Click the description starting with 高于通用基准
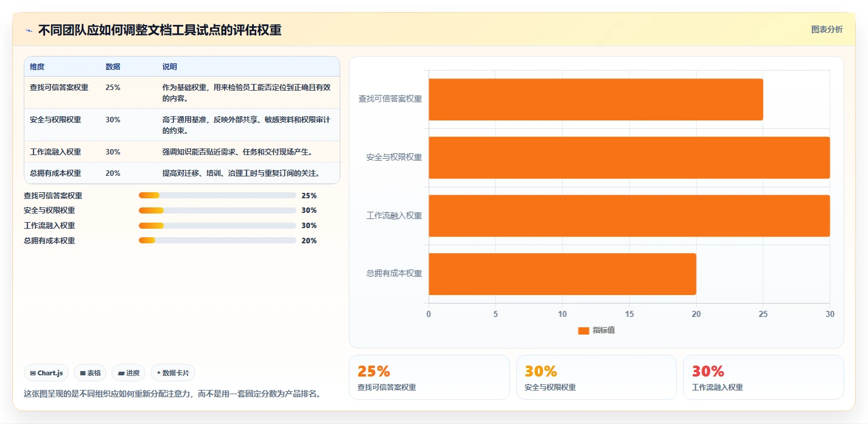The width and height of the screenshot is (868, 424). point(247,125)
